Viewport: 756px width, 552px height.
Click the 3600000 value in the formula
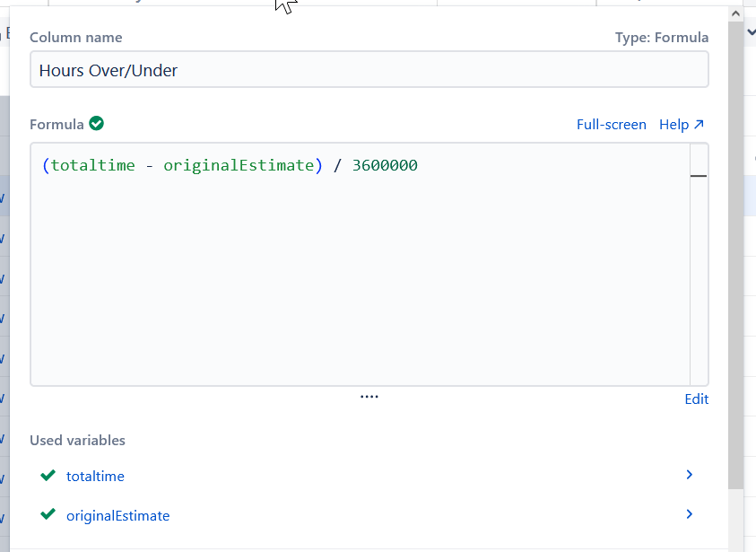[385, 165]
